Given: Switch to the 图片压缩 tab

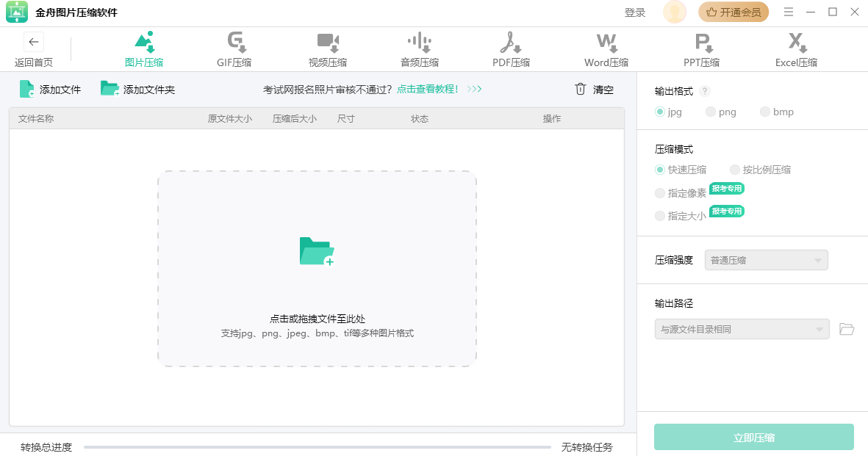Looking at the screenshot, I should [x=144, y=49].
